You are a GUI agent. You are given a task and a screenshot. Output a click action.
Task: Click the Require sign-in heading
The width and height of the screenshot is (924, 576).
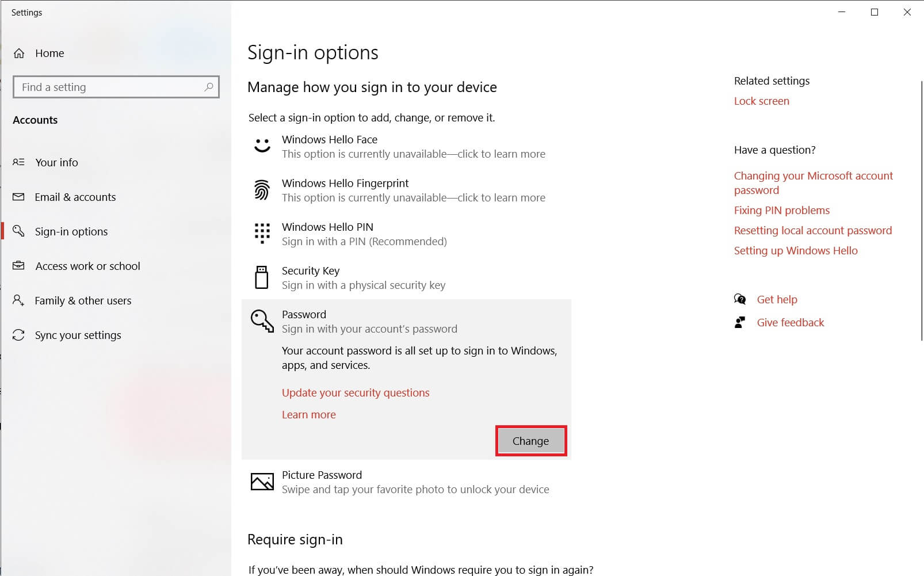tap(295, 539)
